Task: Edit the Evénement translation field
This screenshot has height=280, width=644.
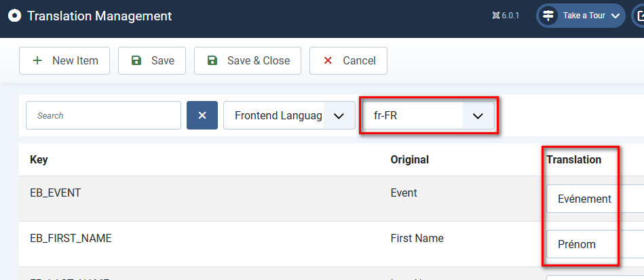Action: 594,199
